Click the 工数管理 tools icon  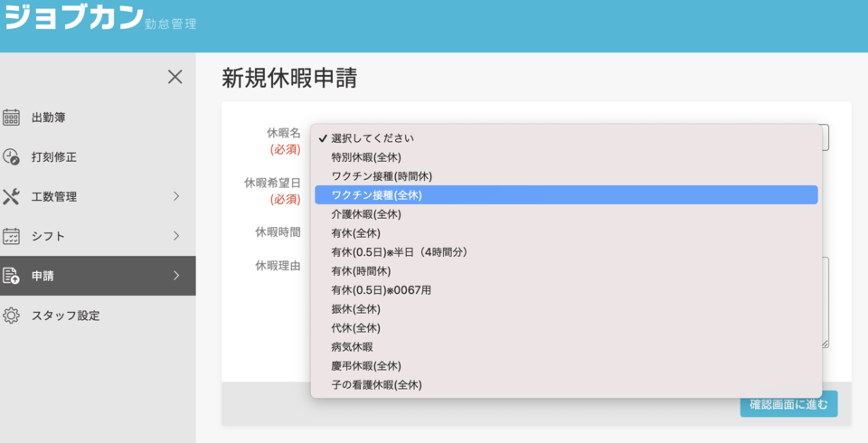point(11,196)
